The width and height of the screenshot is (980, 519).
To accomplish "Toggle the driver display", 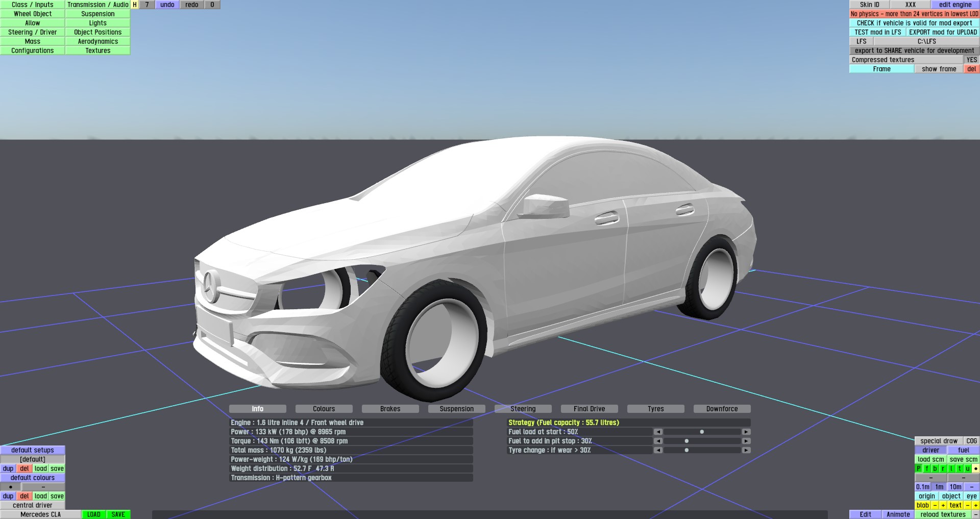I will point(931,450).
